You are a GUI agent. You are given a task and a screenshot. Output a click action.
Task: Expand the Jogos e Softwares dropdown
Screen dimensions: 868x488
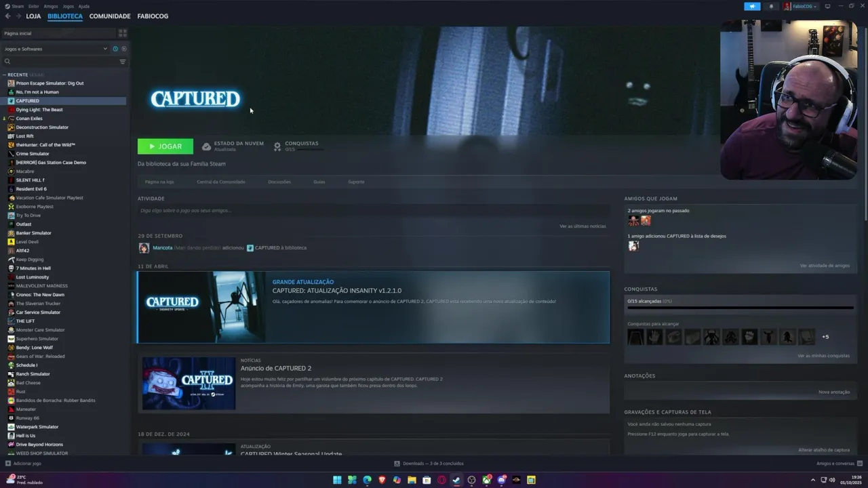tap(56, 49)
